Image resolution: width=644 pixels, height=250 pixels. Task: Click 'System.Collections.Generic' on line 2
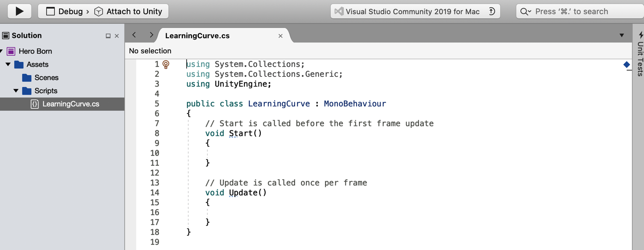tap(276, 74)
